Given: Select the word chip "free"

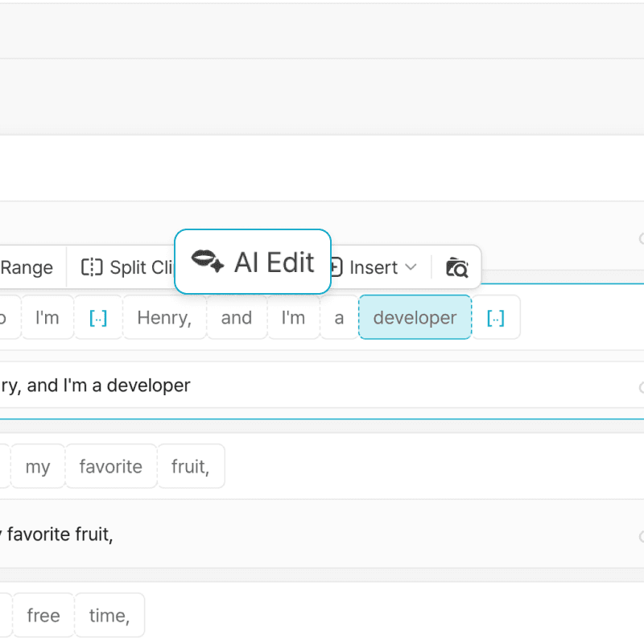Looking at the screenshot, I should (43, 616).
